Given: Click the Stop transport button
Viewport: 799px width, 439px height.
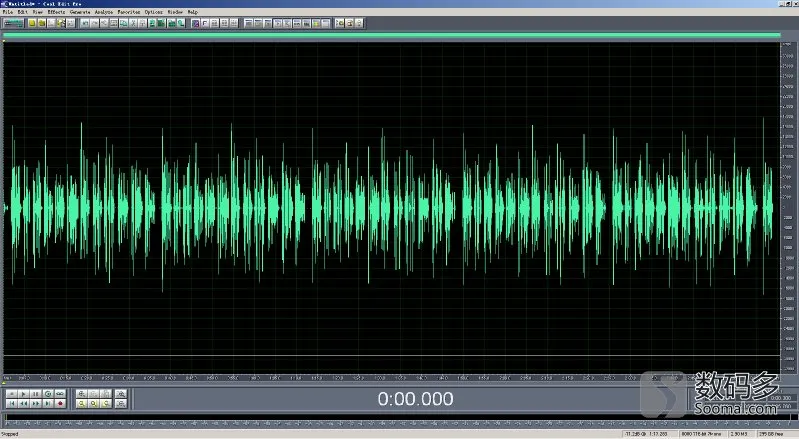Looking at the screenshot, I should tap(12, 394).
